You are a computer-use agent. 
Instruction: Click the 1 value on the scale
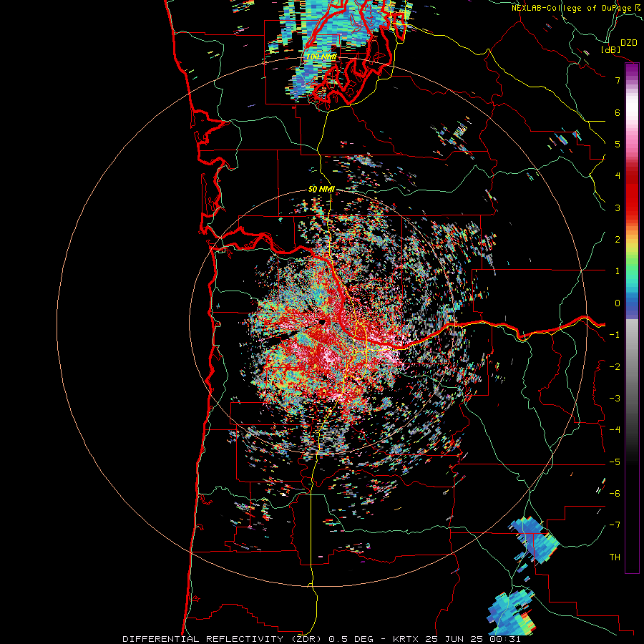tap(618, 271)
